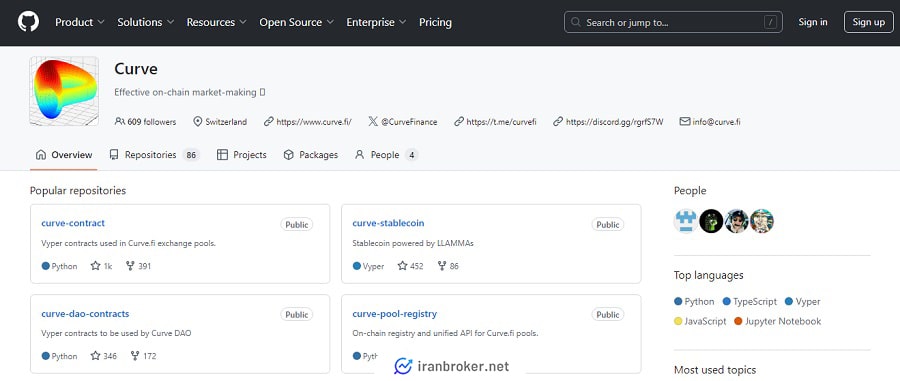
Task: Open the curve-dao-contracts repository
Action: 85,313
